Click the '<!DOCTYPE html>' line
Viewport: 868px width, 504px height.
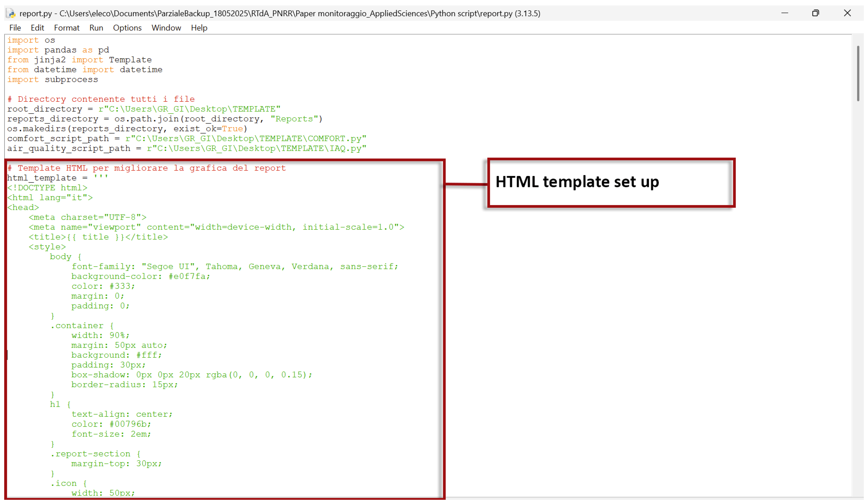47,188
